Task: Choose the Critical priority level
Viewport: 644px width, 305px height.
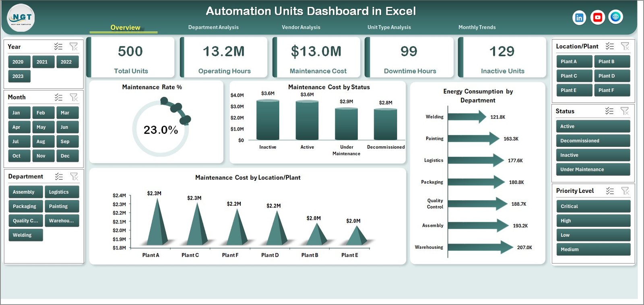Action: pyautogui.click(x=592, y=207)
